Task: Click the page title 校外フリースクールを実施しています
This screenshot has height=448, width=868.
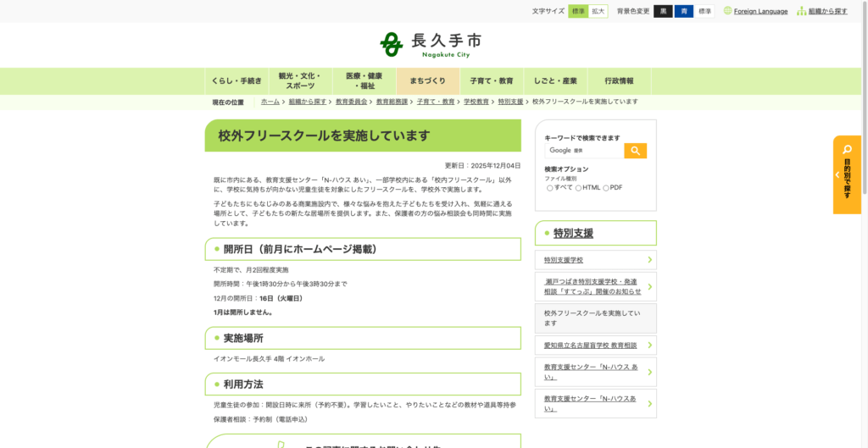Action: point(324,136)
